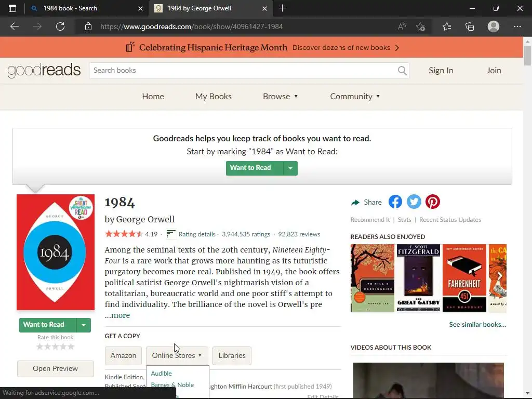Screen dimensions: 532x399
Task: Click Recommend It link
Action: [370, 220]
